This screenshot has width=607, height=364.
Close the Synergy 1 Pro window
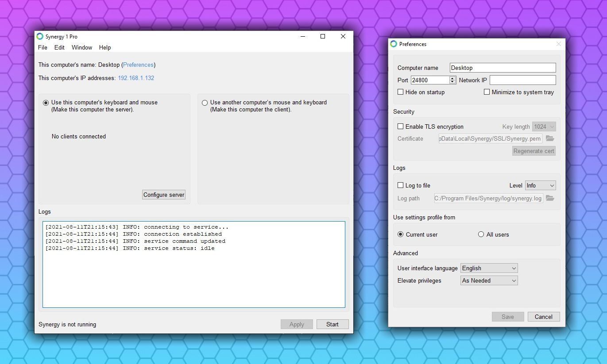coord(343,37)
